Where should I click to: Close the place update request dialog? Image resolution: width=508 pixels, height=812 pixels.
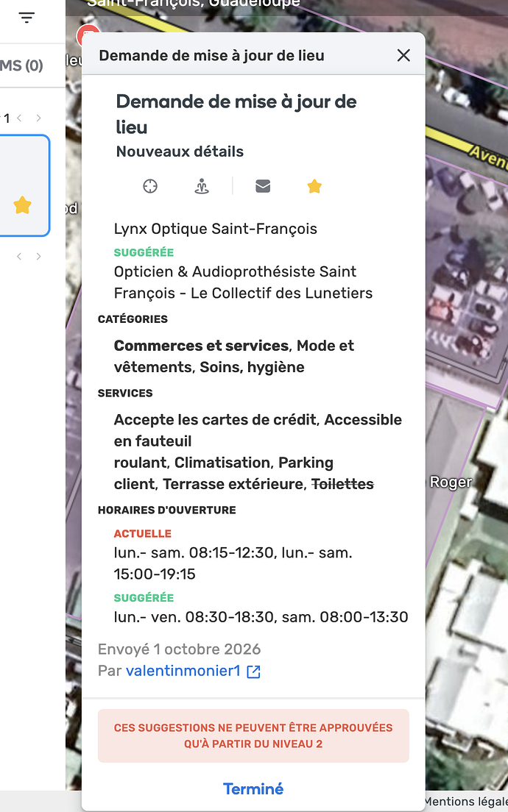(403, 55)
